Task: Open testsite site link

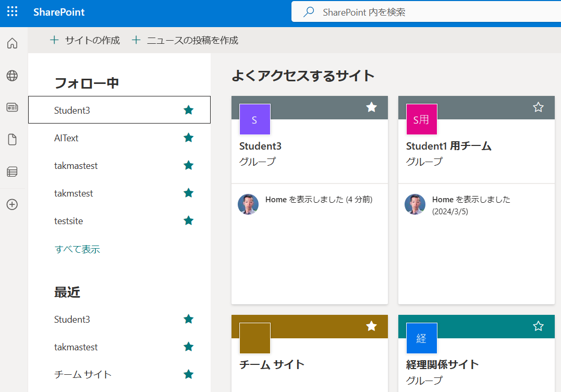Action: [68, 221]
